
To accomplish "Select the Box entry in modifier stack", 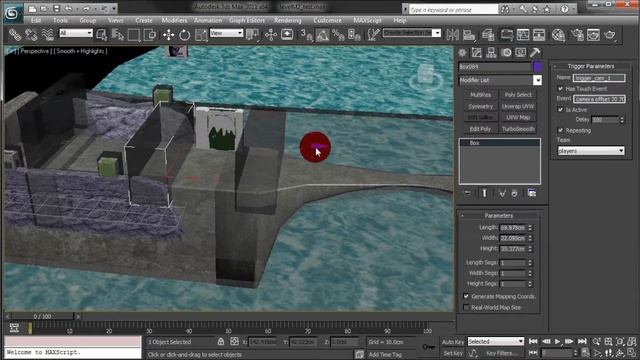I will click(x=500, y=143).
